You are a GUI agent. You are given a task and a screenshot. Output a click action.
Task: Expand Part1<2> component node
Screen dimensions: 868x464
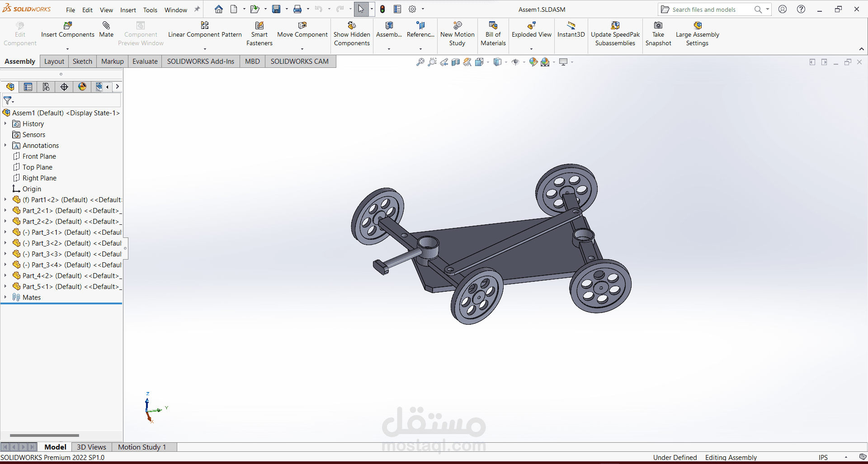(x=5, y=199)
